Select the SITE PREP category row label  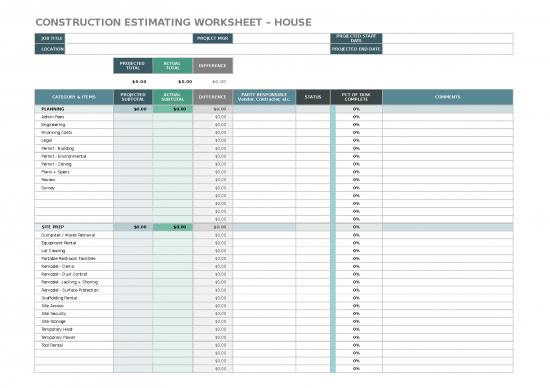point(53,227)
